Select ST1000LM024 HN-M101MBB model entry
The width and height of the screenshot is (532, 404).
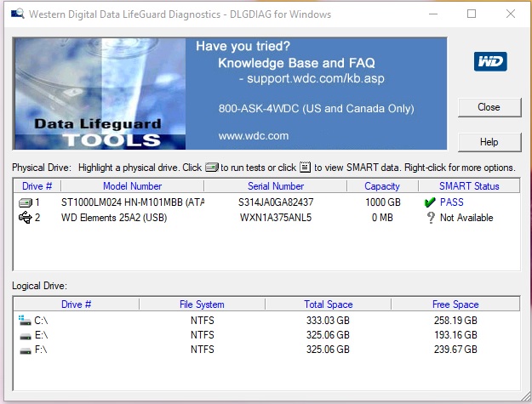133,202
